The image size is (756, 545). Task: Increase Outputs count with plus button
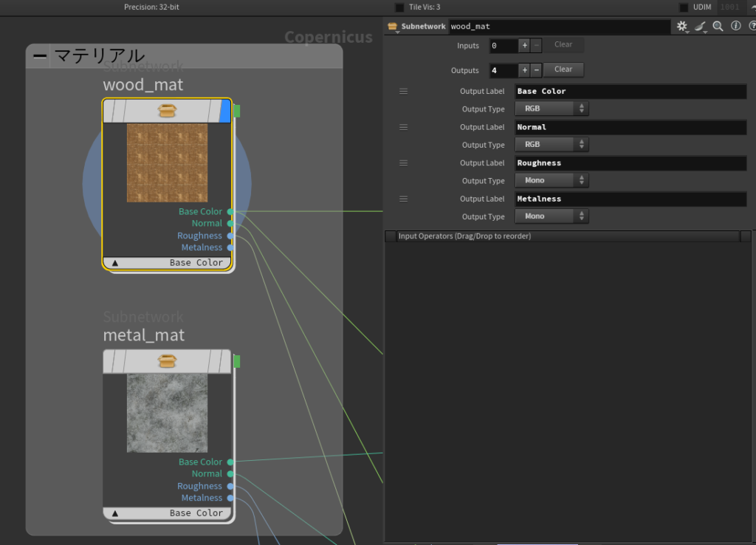point(524,70)
